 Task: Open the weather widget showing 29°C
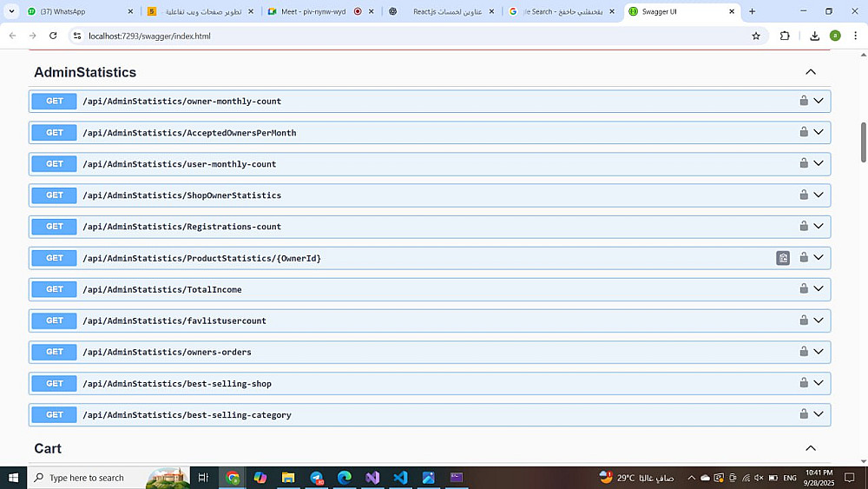tap(636, 478)
